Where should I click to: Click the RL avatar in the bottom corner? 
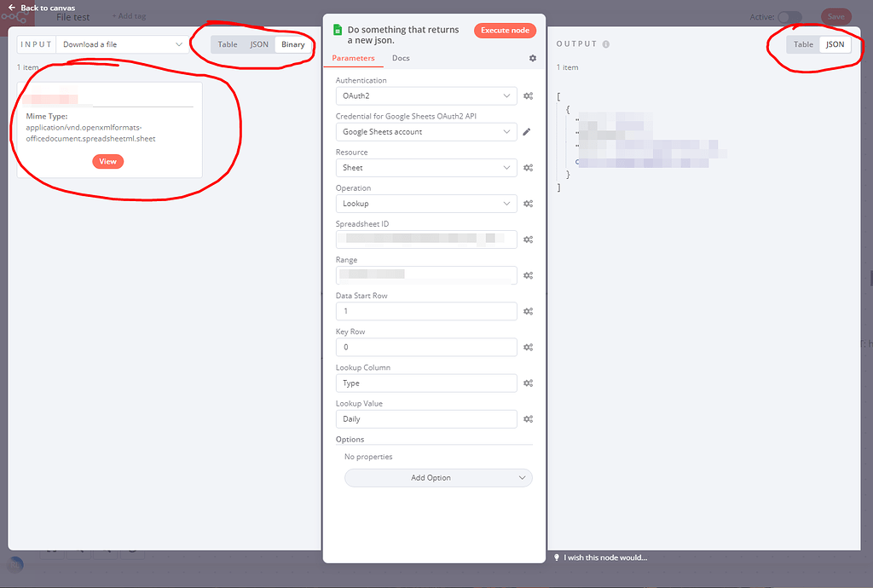click(14, 564)
